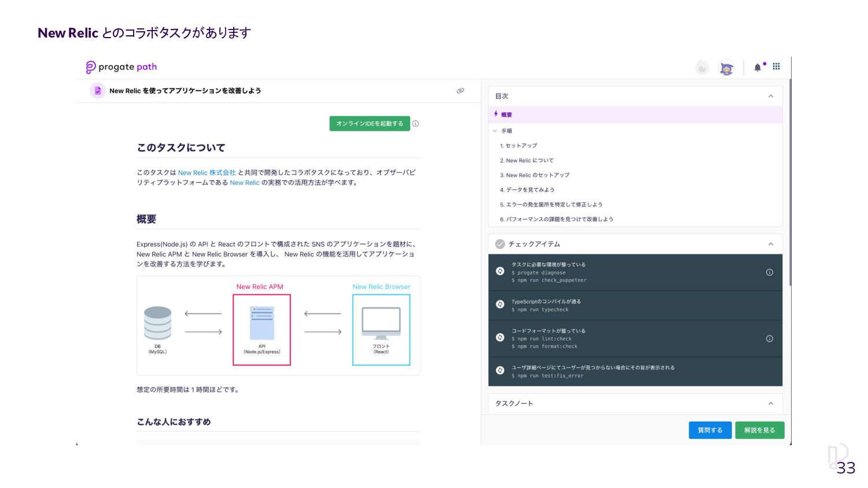Click the 質問する button

[x=710, y=430]
